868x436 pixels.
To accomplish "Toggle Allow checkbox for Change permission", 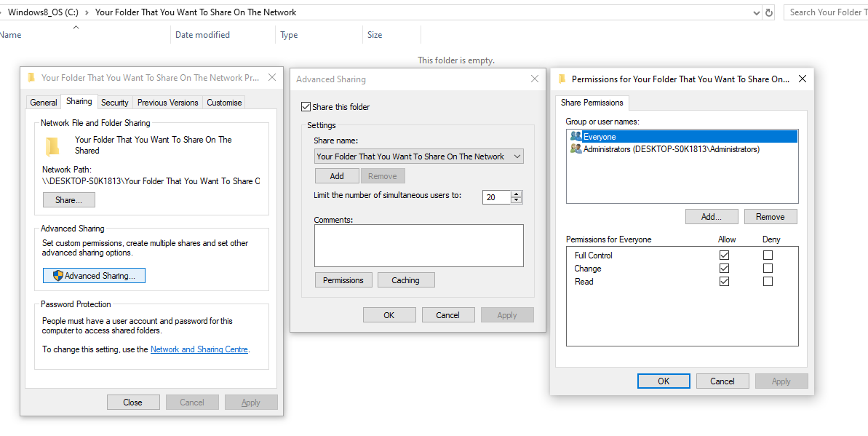I will point(724,268).
